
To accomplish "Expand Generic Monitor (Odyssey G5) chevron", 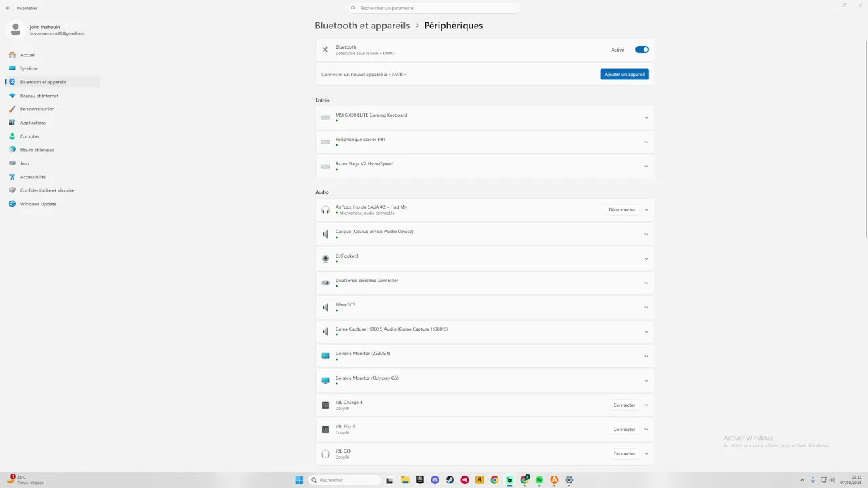I will [x=646, y=381].
